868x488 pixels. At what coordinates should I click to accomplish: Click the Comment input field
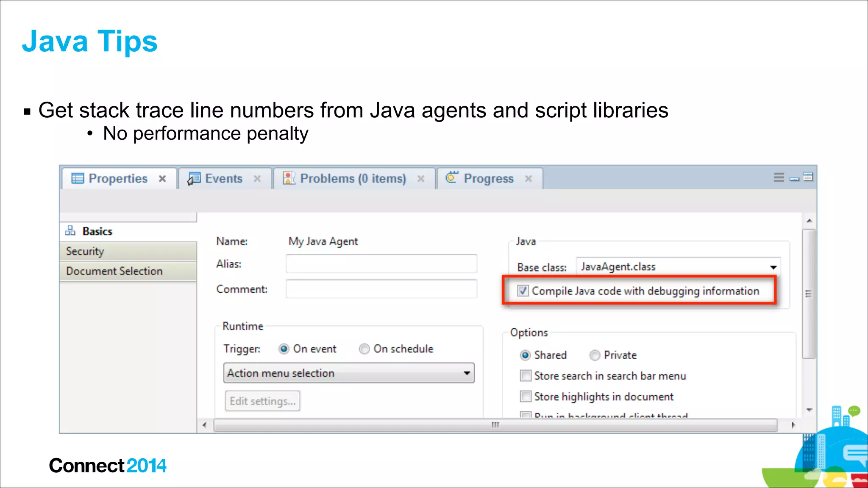[381, 289]
